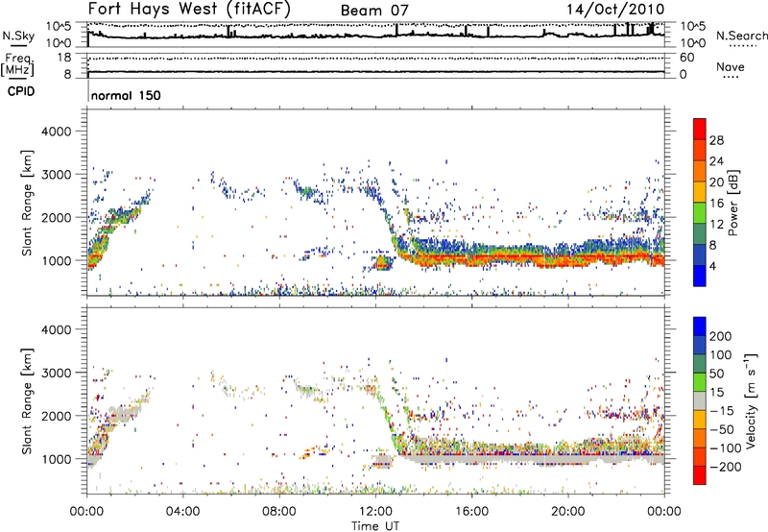Click the 'Slant Range [km]' label of power panel
The image size is (768, 532).
point(27,203)
